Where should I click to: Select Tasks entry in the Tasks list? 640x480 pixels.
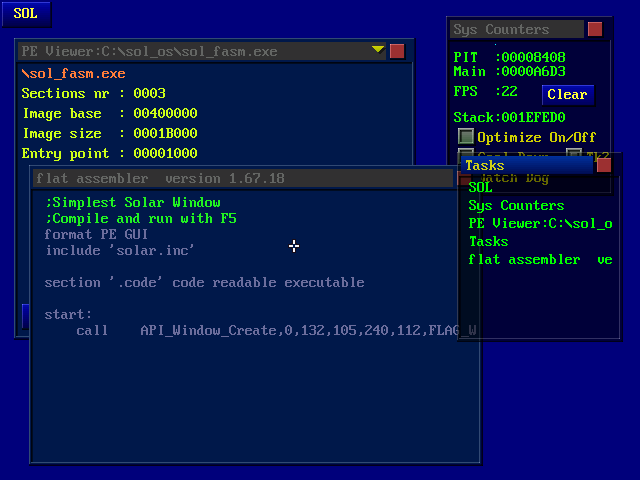point(489,242)
